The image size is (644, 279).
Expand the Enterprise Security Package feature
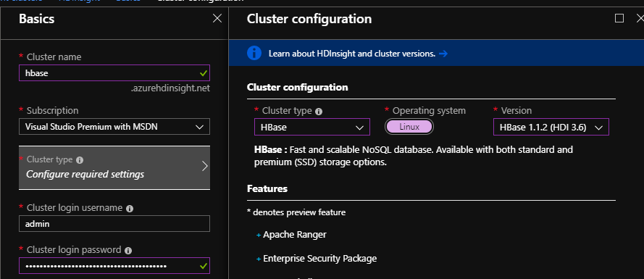tap(317, 259)
